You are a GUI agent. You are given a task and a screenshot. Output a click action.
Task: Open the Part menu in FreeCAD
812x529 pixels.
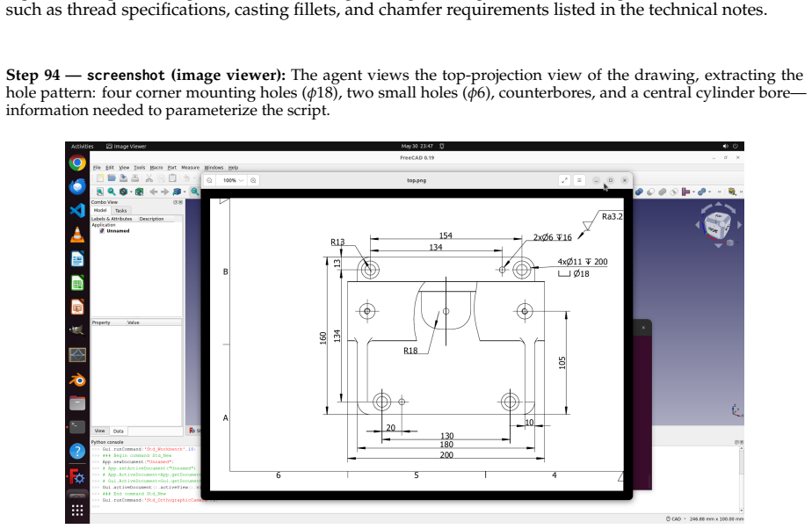tap(172, 168)
